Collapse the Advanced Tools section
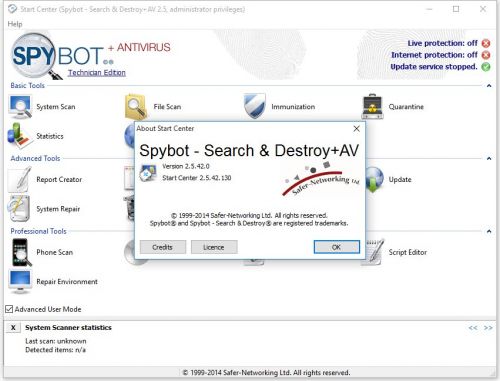 (x=489, y=158)
